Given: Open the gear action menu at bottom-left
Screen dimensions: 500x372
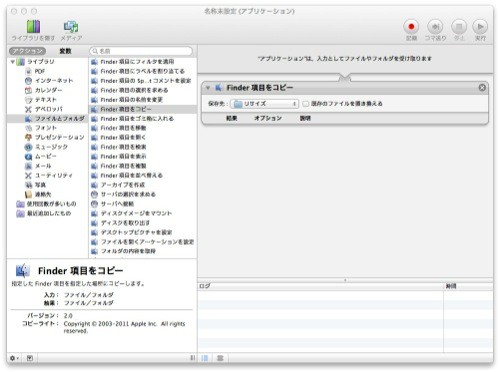Looking at the screenshot, I should 14,358.
